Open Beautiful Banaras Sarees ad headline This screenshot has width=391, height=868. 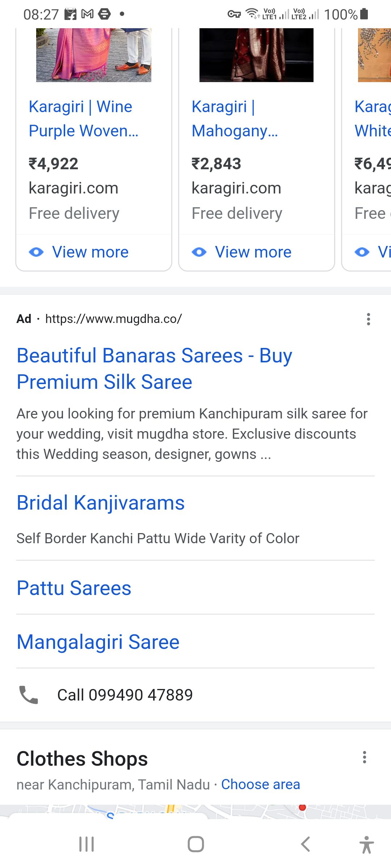point(154,369)
